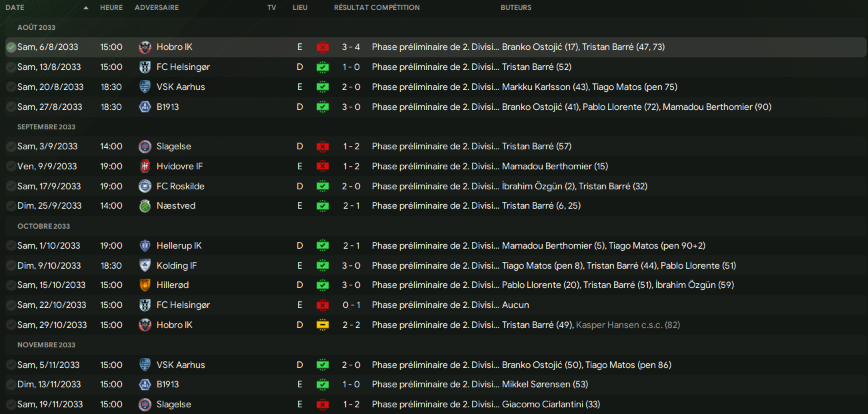
Task: Collapse the AOÛT 2033 month group
Action: (36, 27)
